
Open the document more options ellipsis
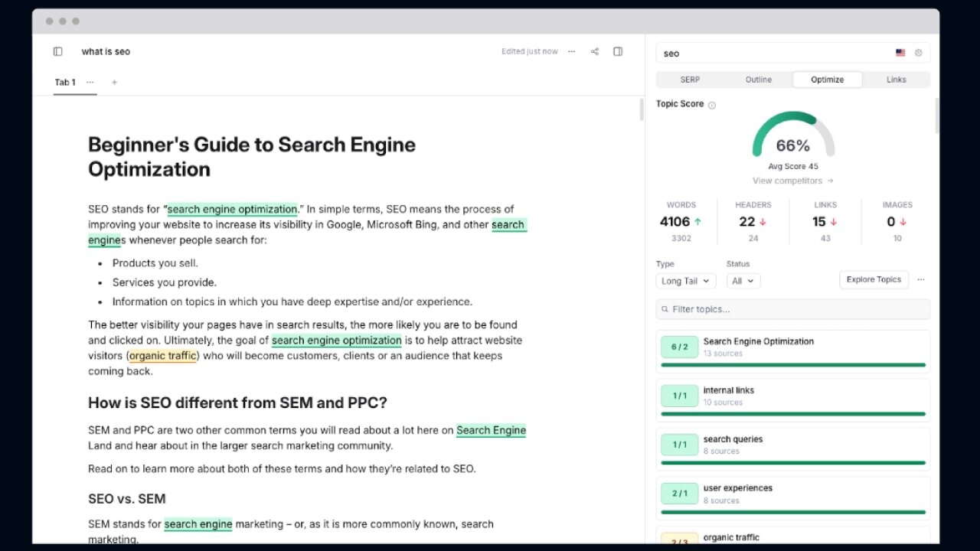pos(571,51)
